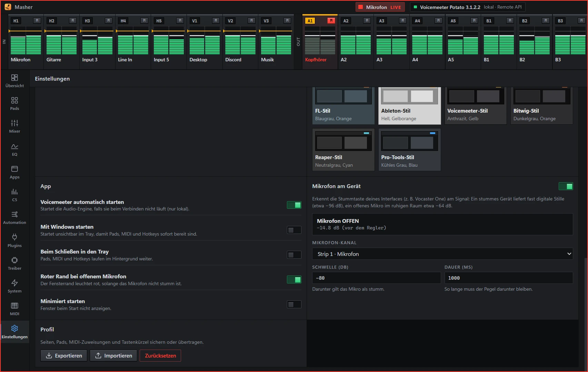Open the C5 sidebar page
Screen dimensions: 588x372
(14, 195)
